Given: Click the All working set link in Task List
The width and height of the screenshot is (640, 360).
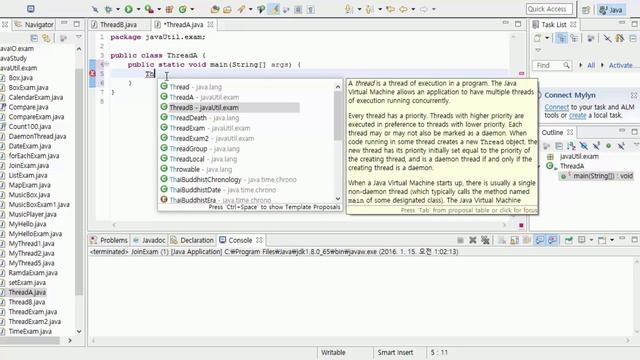Looking at the screenshot, I should 591,65.
